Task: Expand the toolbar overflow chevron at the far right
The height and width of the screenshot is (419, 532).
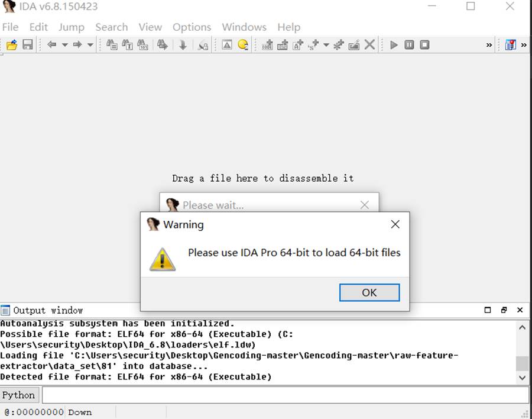Action: [524, 45]
